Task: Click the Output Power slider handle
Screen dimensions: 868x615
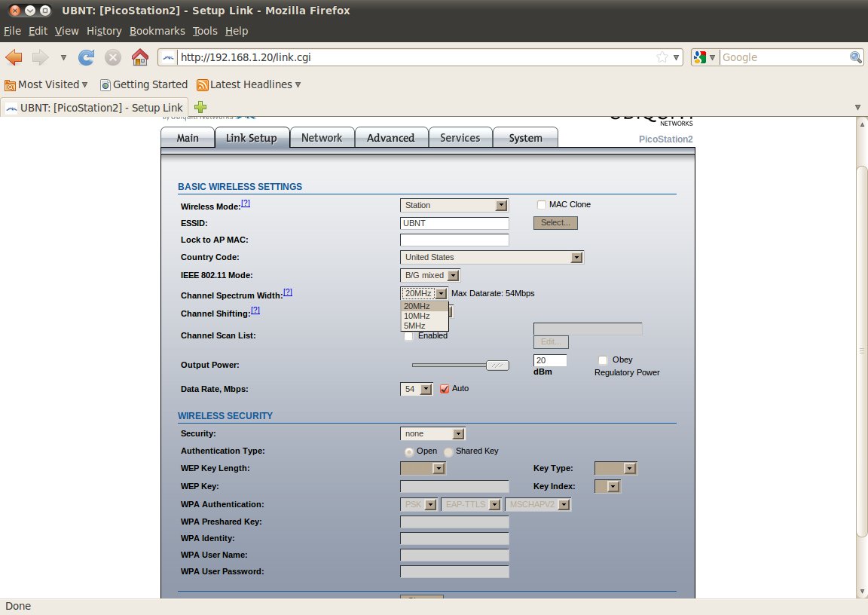Action: click(x=497, y=366)
